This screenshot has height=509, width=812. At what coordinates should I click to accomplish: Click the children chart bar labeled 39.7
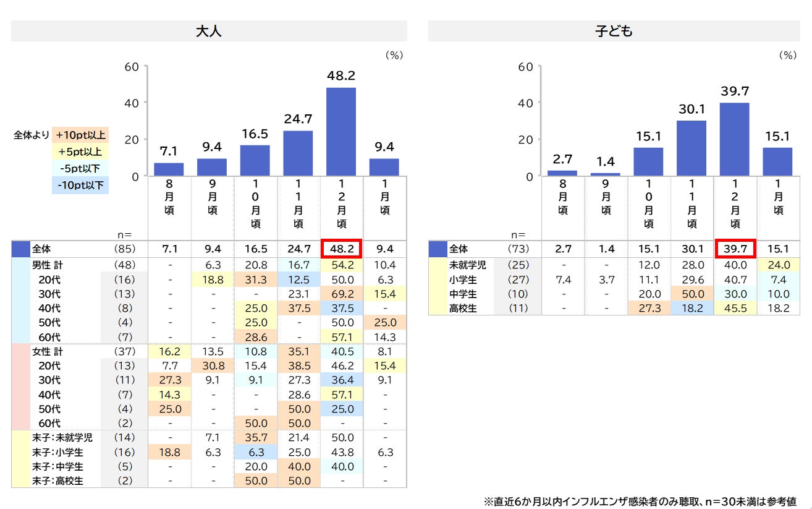tap(735, 139)
